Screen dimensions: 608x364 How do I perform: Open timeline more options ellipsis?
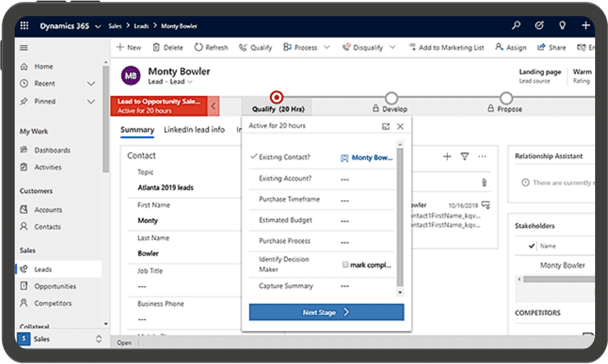tap(482, 156)
